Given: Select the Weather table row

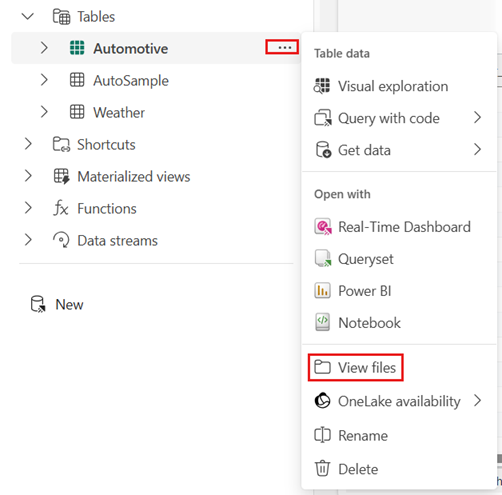Looking at the screenshot, I should point(156,112).
